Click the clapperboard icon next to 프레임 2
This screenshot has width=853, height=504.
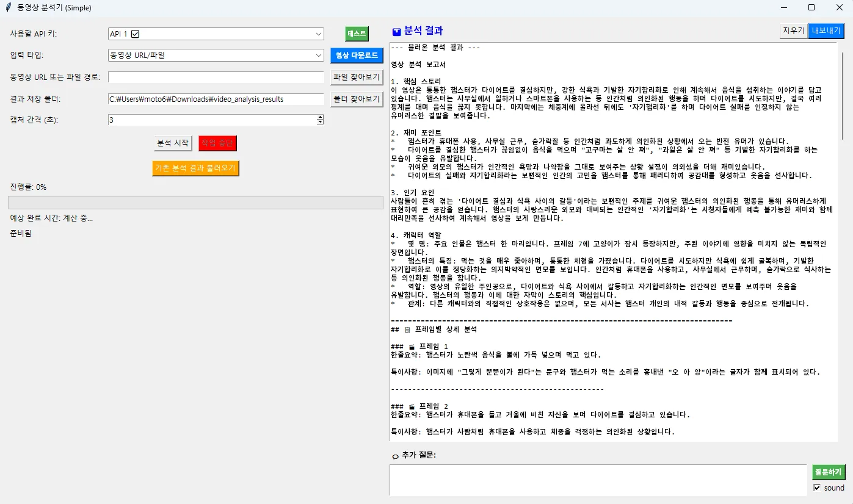[412, 406]
